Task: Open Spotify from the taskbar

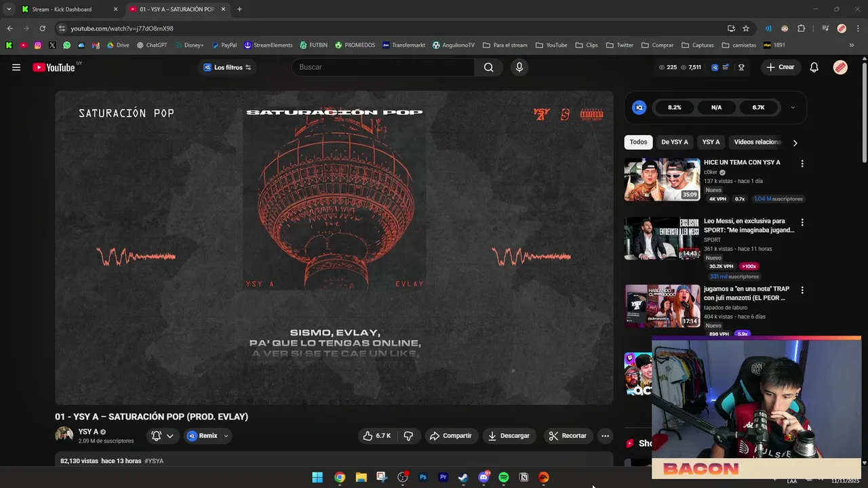Action: (x=503, y=477)
